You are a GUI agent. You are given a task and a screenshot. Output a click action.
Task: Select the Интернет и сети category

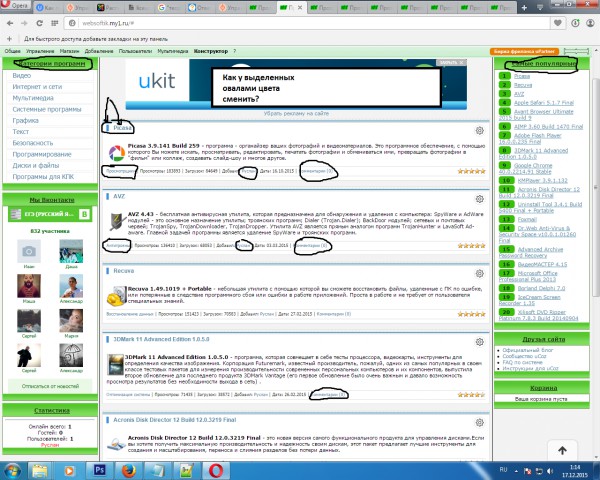coord(37,87)
